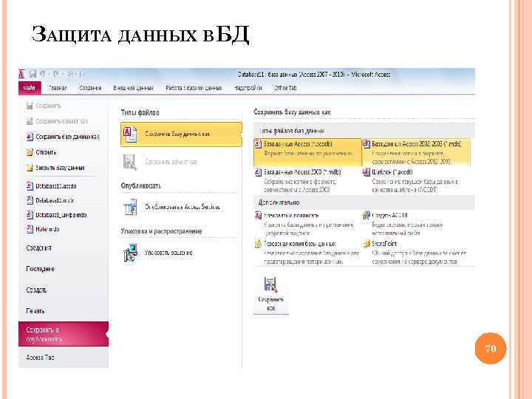Click the Database10.accdb file icon

pyautogui.click(x=30, y=186)
